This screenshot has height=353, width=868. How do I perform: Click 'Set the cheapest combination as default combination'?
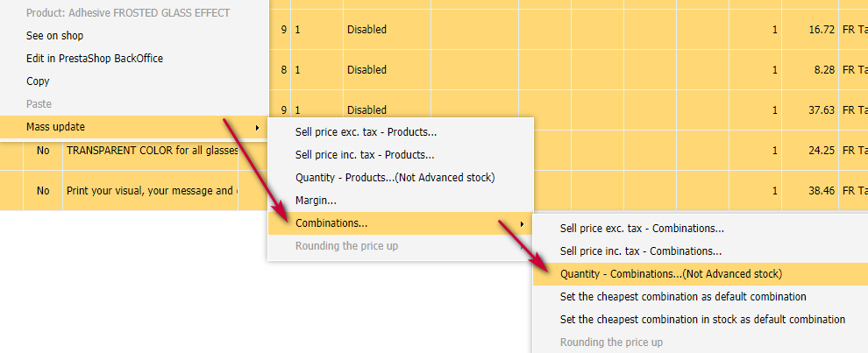683,297
